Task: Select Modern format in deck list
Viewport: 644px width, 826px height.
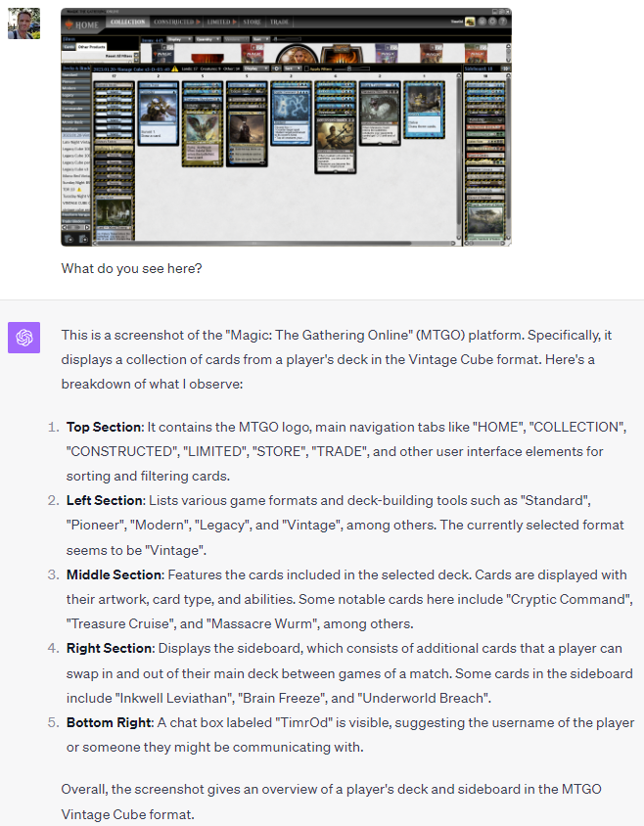Action: 76,88
